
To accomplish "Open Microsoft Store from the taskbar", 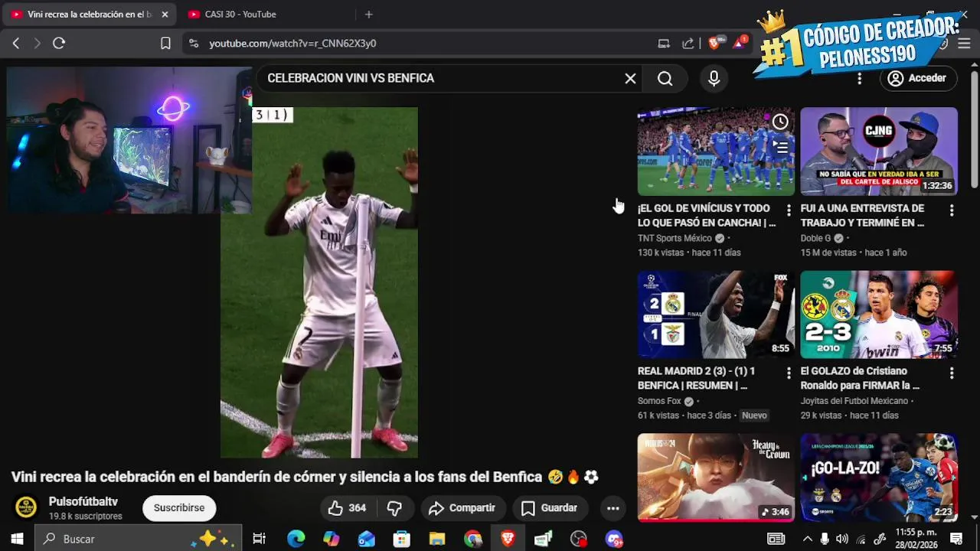I will click(402, 539).
